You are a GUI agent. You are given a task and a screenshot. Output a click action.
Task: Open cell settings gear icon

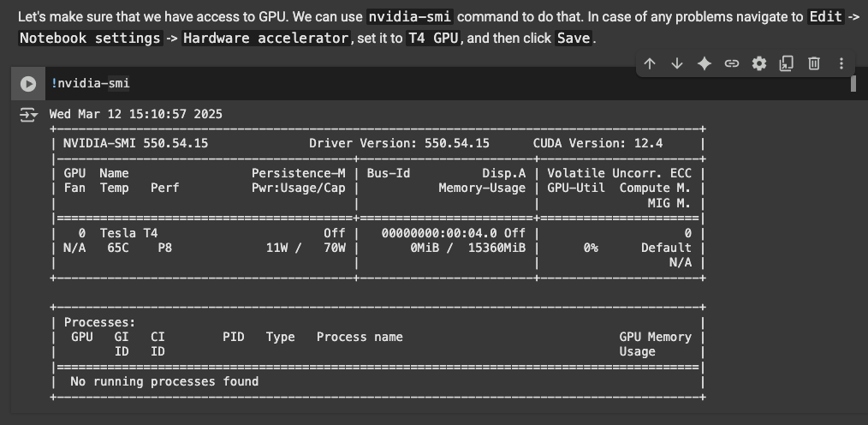click(x=759, y=63)
